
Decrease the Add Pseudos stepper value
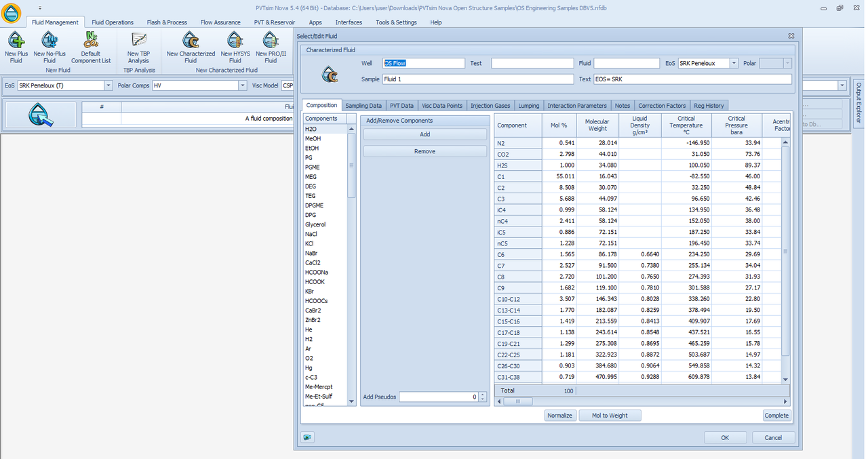click(483, 399)
